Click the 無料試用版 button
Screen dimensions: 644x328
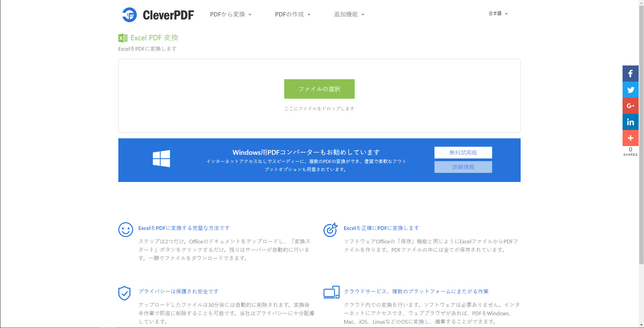pos(463,152)
